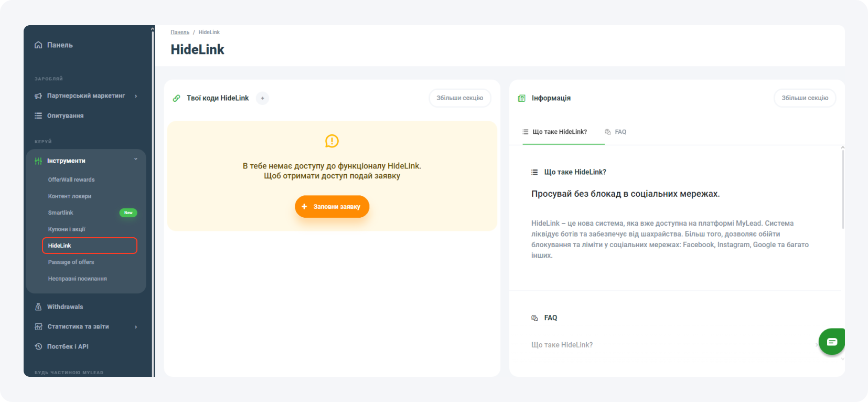Click the New badge next to Smartlink
Screen dimensions: 868x402
click(x=128, y=213)
